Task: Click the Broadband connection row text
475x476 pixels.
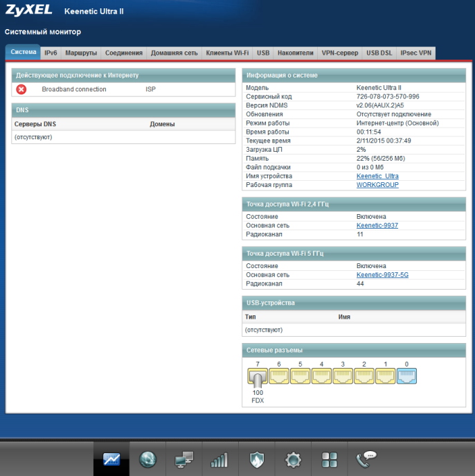Action: tap(74, 89)
